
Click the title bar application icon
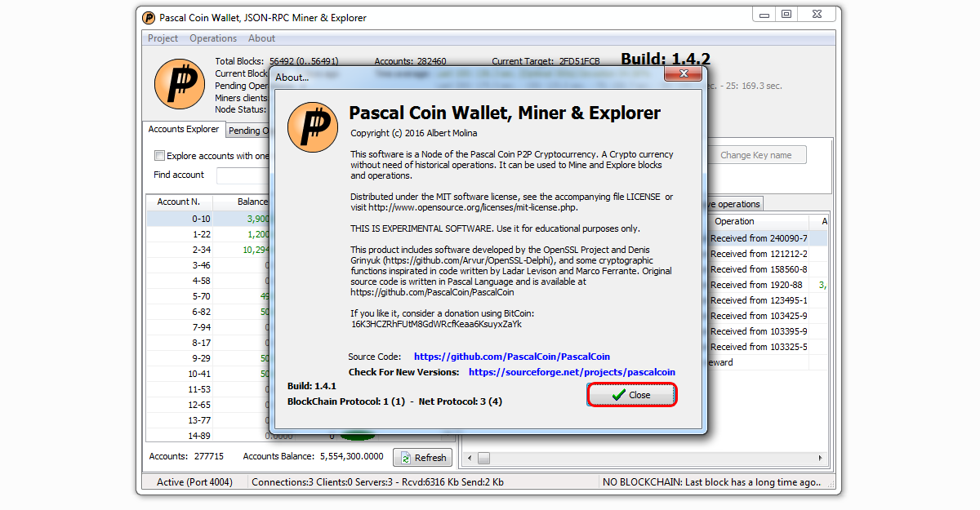click(x=149, y=17)
